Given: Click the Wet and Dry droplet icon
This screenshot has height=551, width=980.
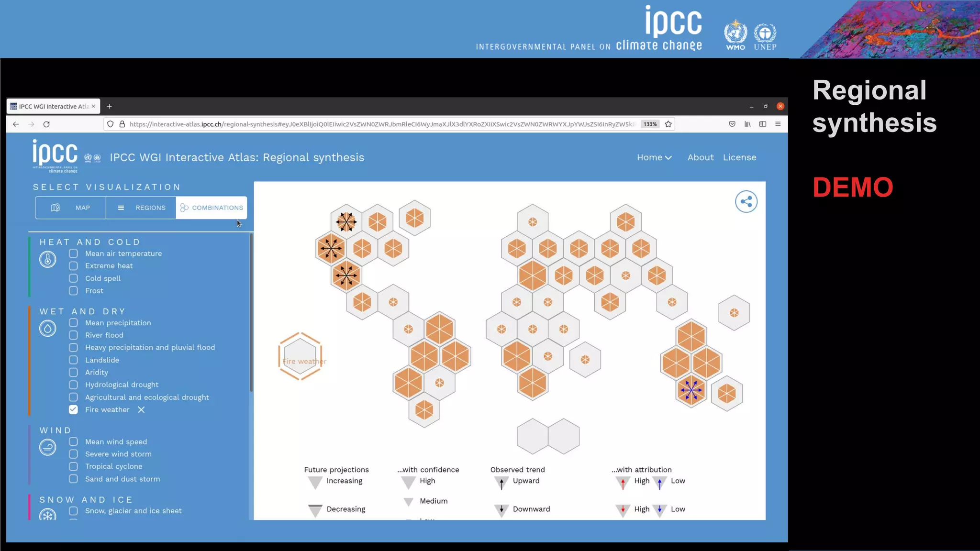Looking at the screenshot, I should click(x=48, y=329).
